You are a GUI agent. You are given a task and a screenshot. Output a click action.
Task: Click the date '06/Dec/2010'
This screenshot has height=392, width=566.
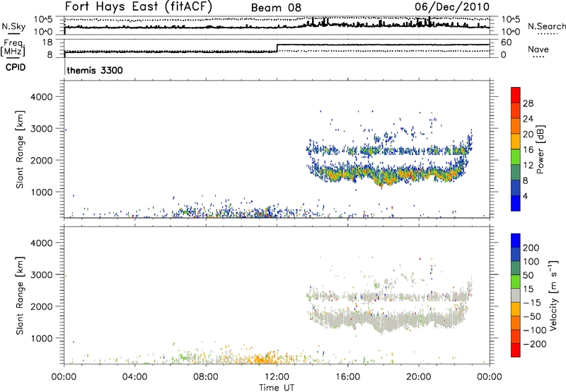coord(452,7)
